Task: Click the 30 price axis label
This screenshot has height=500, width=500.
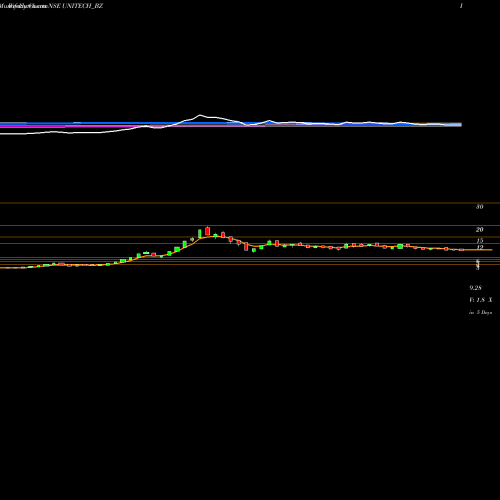Action: click(x=479, y=207)
